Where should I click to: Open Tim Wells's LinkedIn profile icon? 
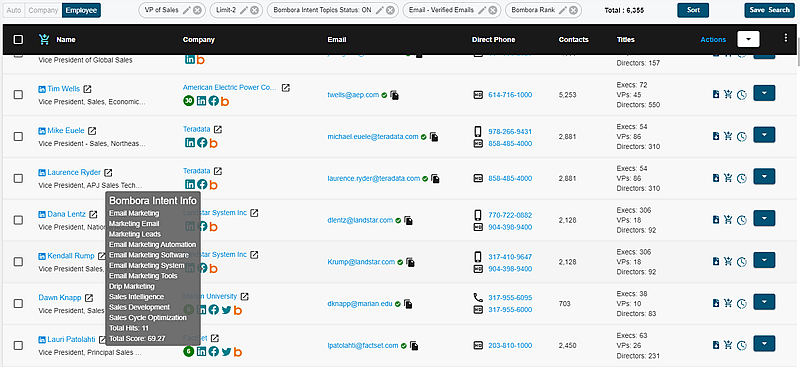tap(42, 89)
